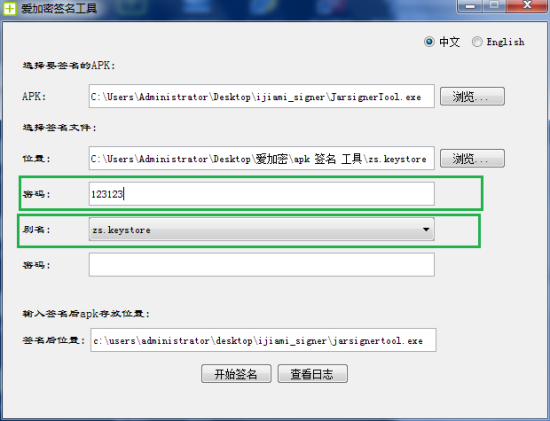Open the 别名 alias combo box

[262, 229]
